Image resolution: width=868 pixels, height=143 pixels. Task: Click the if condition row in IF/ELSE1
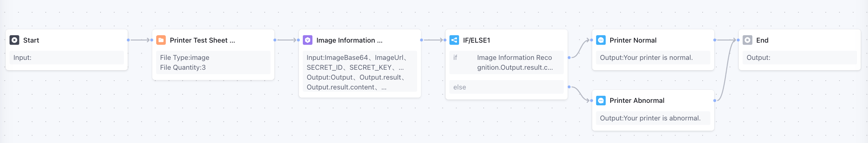click(x=506, y=62)
